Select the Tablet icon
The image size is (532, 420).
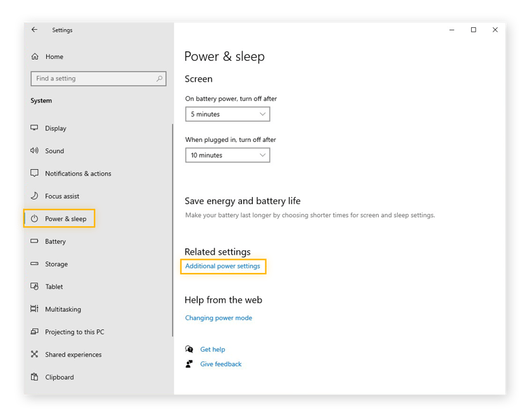point(35,286)
